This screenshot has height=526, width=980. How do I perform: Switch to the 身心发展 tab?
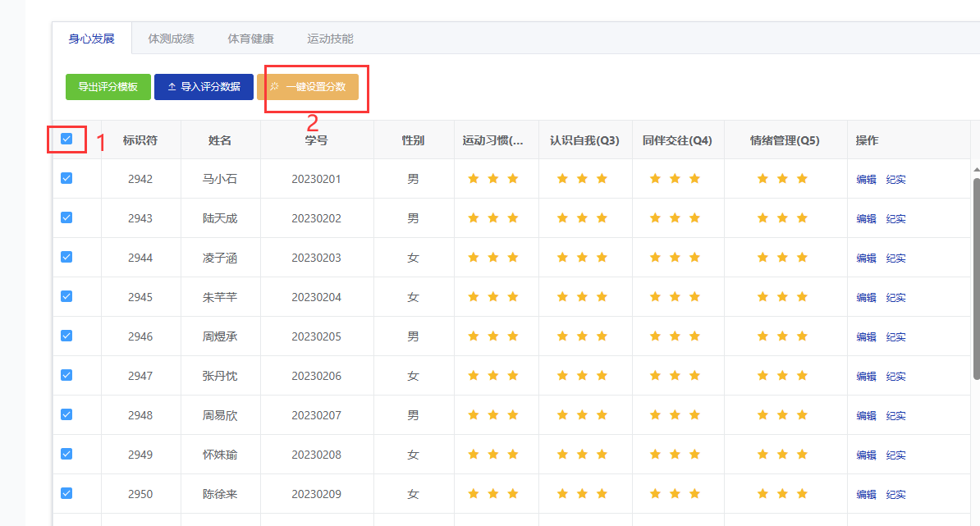91,39
